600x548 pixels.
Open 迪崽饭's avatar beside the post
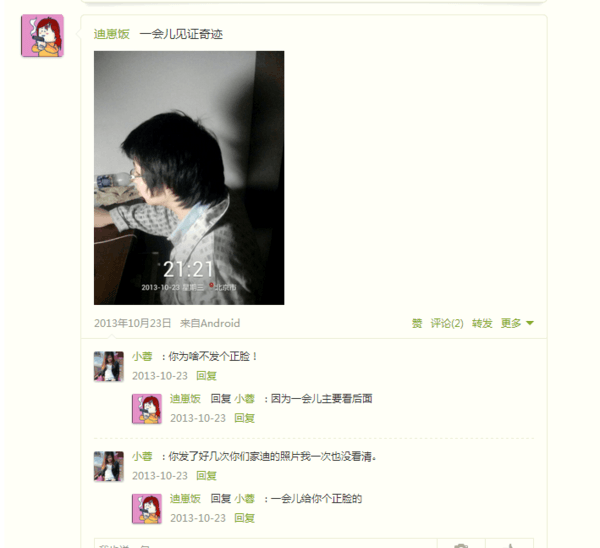click(x=42, y=36)
